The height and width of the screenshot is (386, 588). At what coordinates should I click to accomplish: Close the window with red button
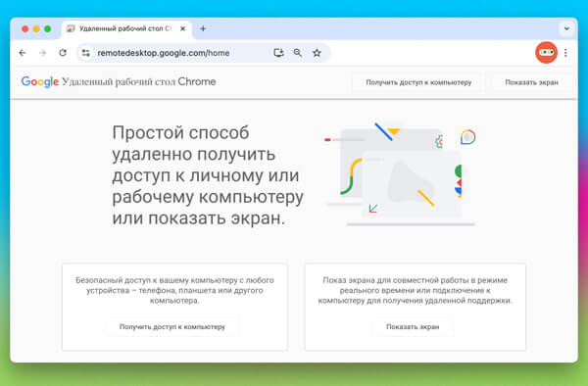pos(25,28)
